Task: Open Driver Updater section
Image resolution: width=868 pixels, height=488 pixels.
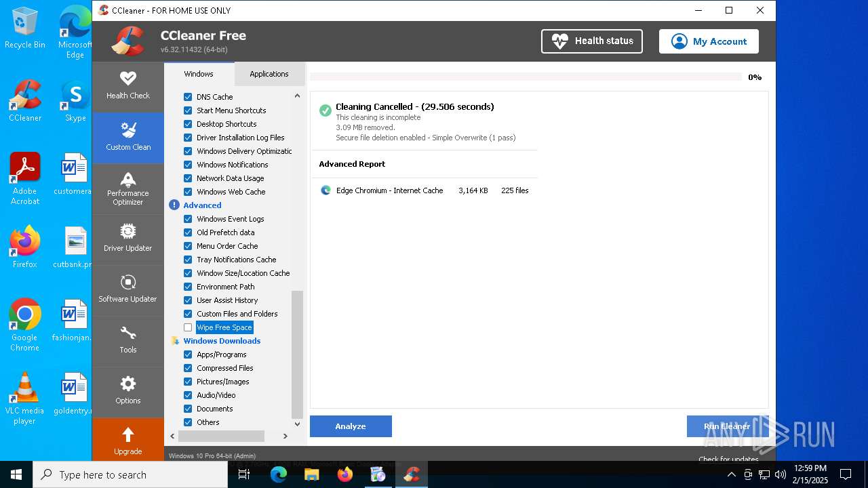Action: point(127,239)
